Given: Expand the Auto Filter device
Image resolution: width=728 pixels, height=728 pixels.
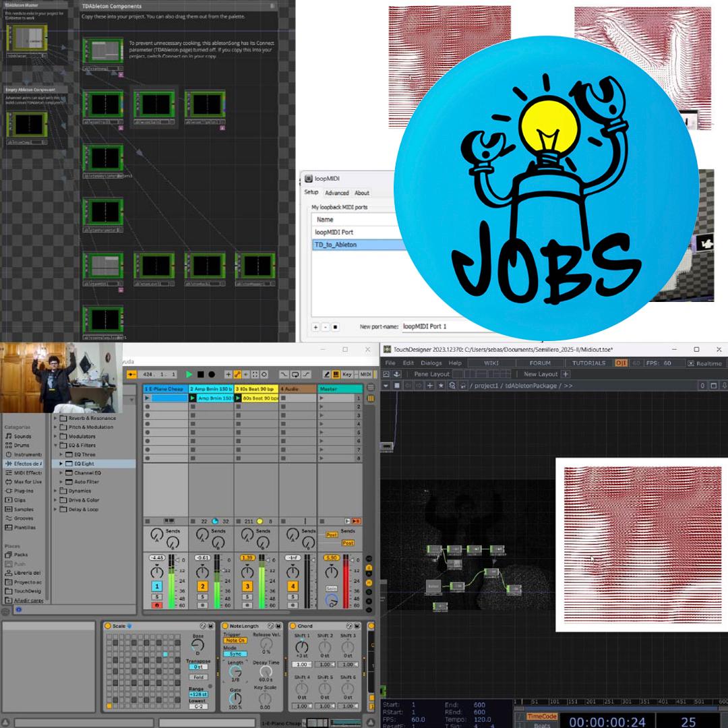Looking at the screenshot, I should 61,482.
